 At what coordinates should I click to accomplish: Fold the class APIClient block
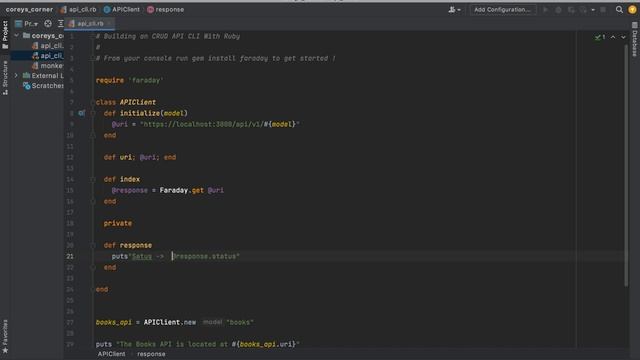pyautogui.click(x=93, y=102)
